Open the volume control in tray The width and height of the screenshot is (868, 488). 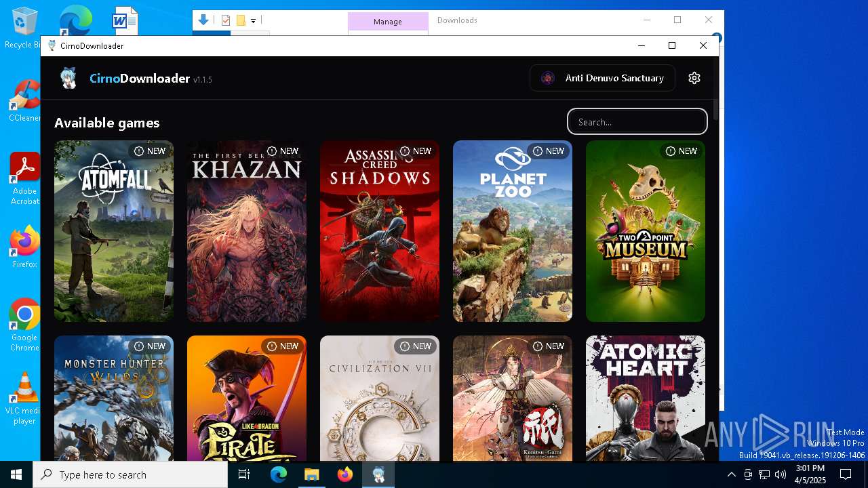click(781, 474)
